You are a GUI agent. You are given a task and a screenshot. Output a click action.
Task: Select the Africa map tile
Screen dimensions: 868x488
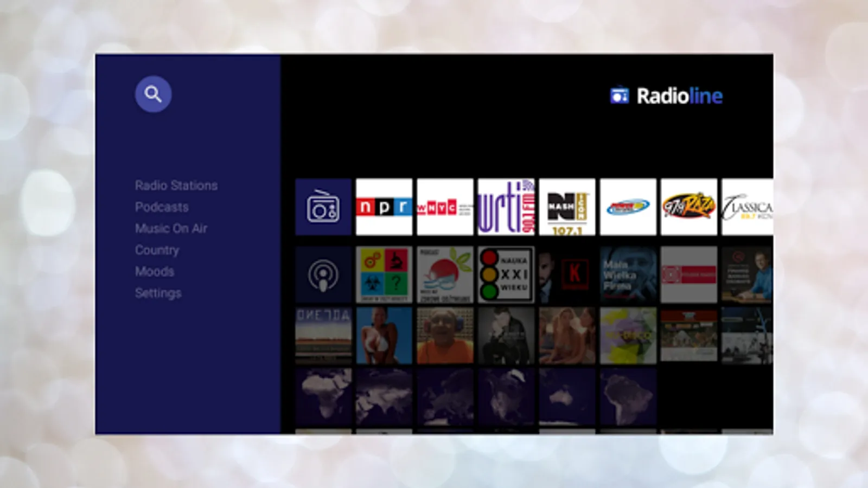click(x=323, y=397)
